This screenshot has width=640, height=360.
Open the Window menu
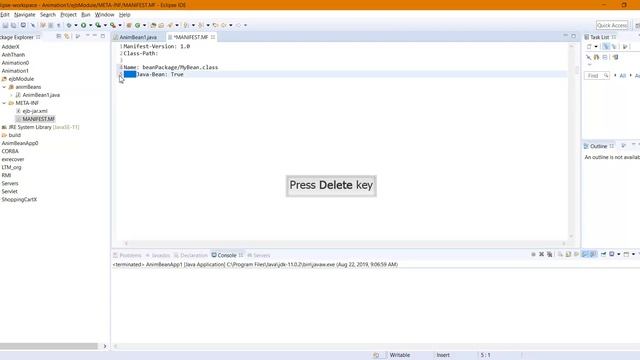tap(104, 15)
